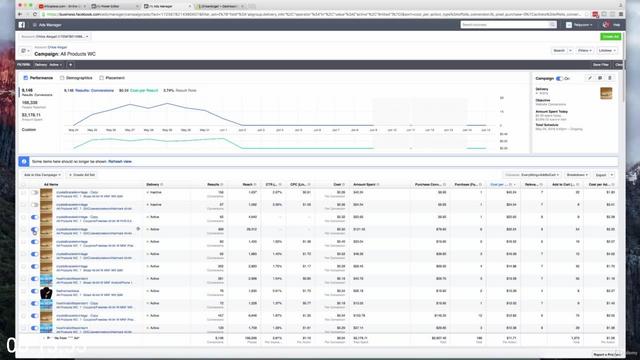This screenshot has height=360, width=640.
Task: Click the account name link above Campaign title
Action: click(x=58, y=47)
